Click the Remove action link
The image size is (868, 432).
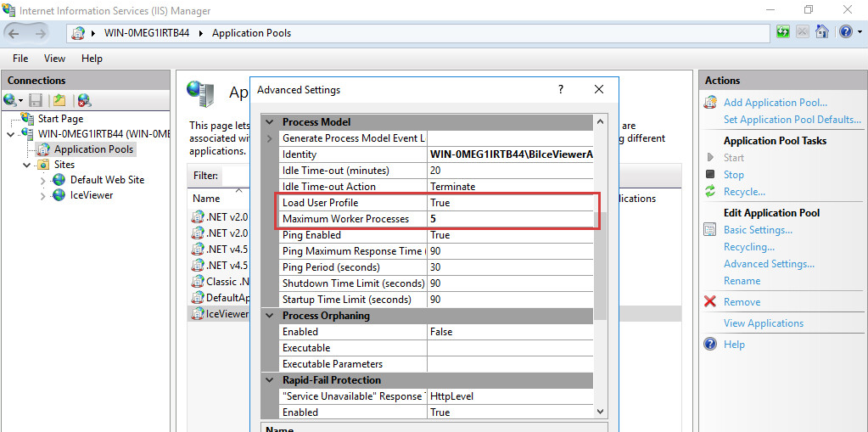pyautogui.click(x=742, y=302)
